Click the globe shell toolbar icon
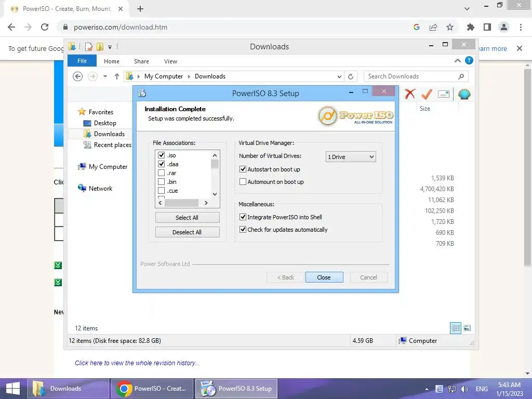Image resolution: width=532 pixels, height=399 pixels. click(464, 94)
